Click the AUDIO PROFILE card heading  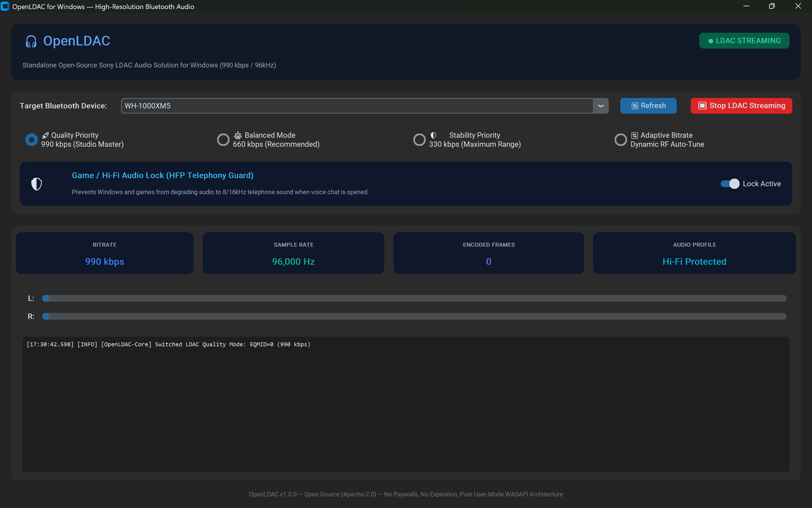coord(694,245)
